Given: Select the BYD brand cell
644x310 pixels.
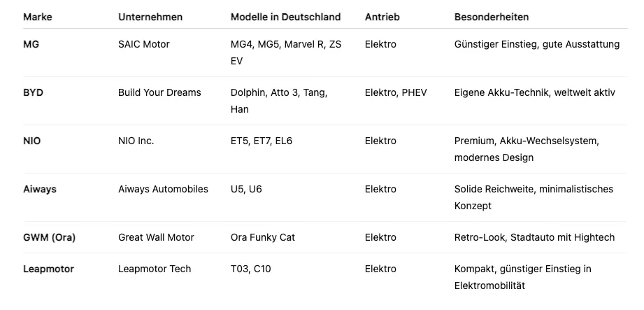Looking at the screenshot, I should 33,92.
